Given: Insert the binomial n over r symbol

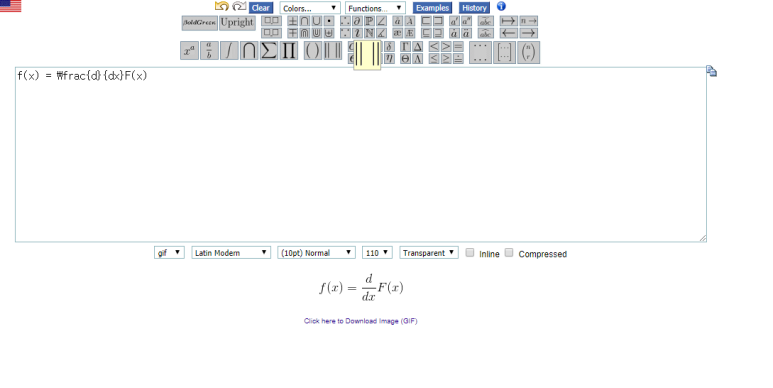Looking at the screenshot, I should pos(528,52).
